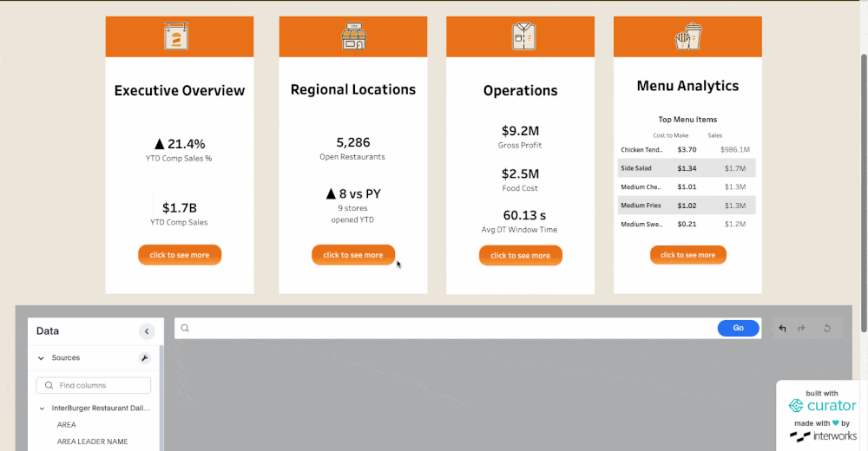The width and height of the screenshot is (868, 451).
Task: Select the AREA LEADER NAME column
Action: (92, 441)
